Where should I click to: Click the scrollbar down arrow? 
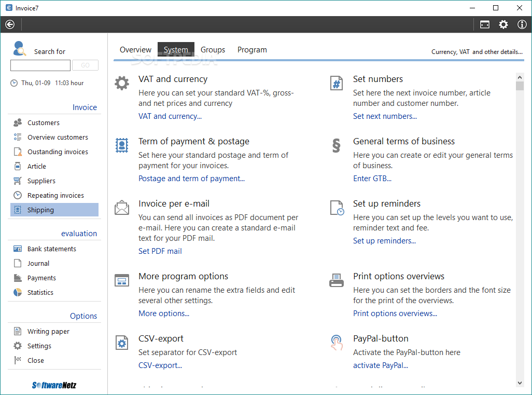click(520, 383)
